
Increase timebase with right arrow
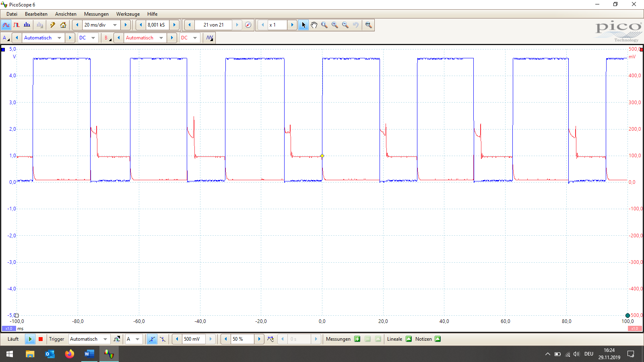(x=126, y=25)
